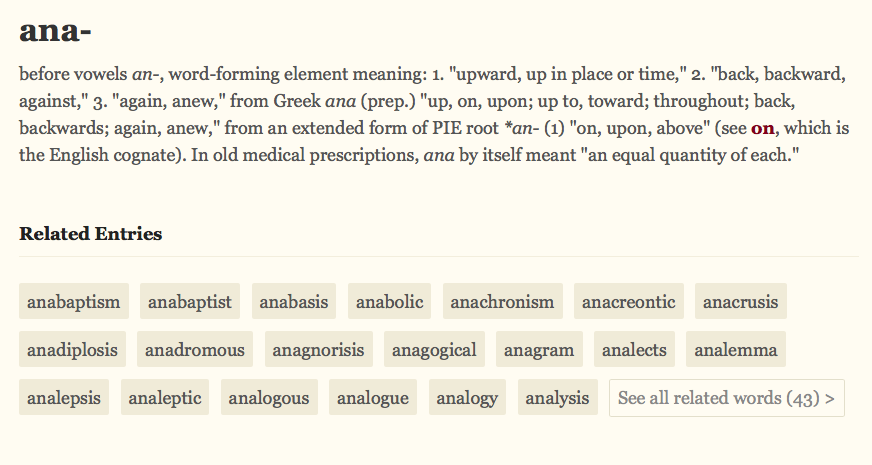Open the analemma related entry

click(735, 350)
